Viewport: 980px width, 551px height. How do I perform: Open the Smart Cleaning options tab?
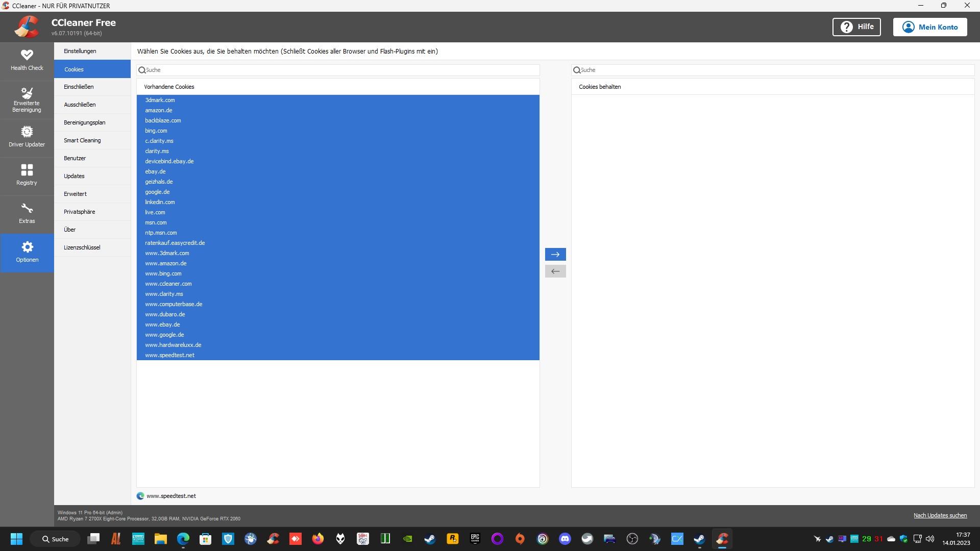click(92, 140)
